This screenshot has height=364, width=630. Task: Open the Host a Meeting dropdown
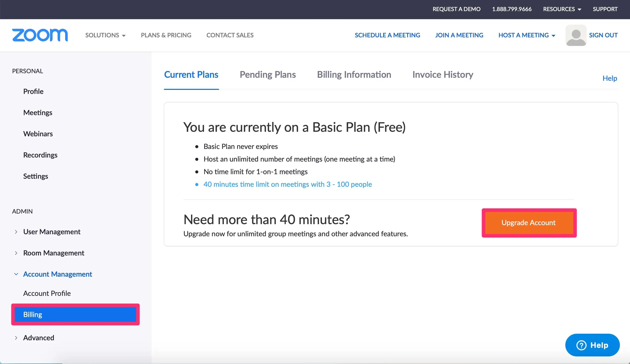click(x=526, y=35)
